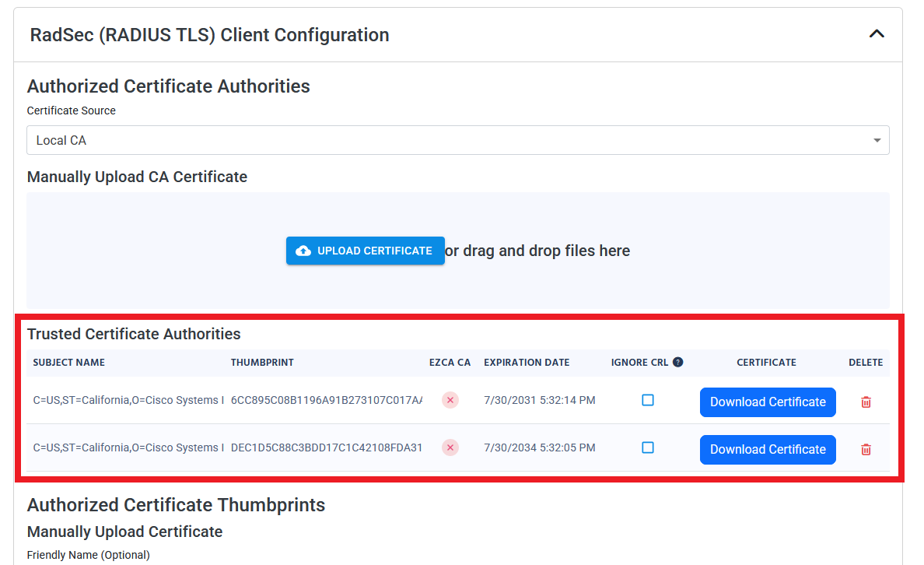Delete the certificate with thumbprint 6CC895C08B
Screen dimensions: 924x565
[x=866, y=402]
